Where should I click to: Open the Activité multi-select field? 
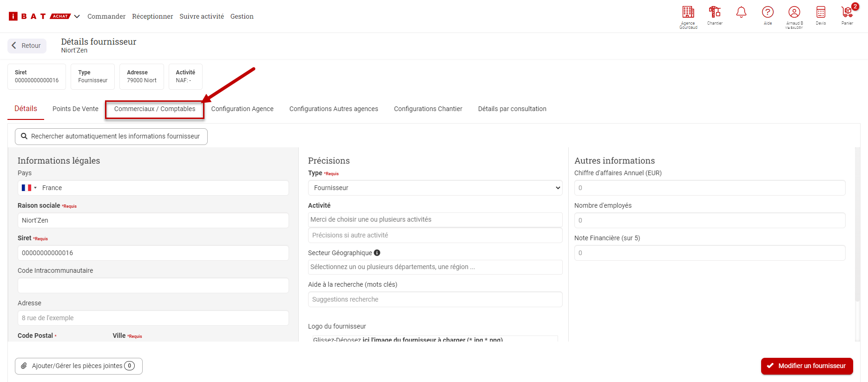click(x=435, y=219)
